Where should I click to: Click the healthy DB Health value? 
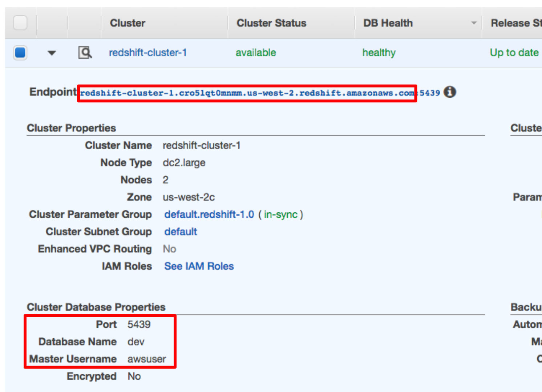pos(379,53)
